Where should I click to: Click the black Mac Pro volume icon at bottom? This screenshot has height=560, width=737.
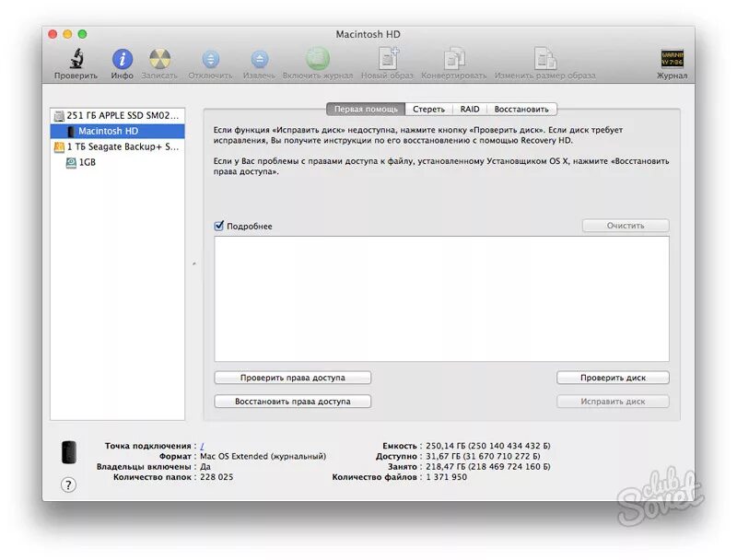(69, 452)
